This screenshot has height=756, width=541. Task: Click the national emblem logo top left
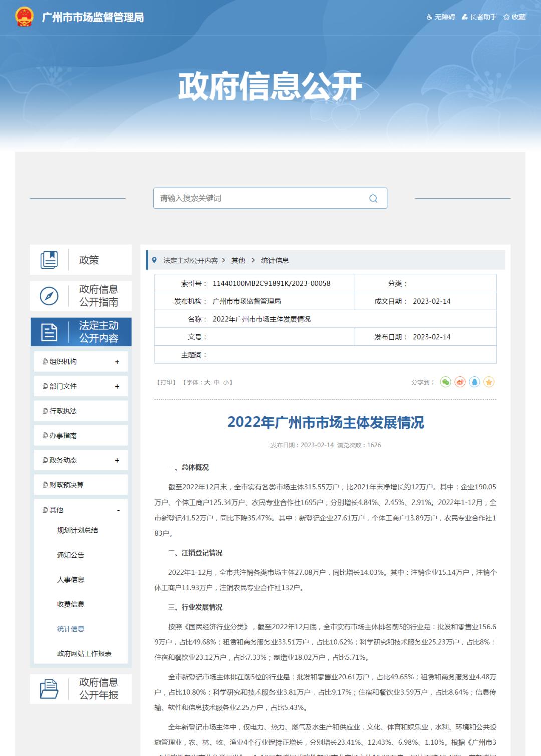24,17
